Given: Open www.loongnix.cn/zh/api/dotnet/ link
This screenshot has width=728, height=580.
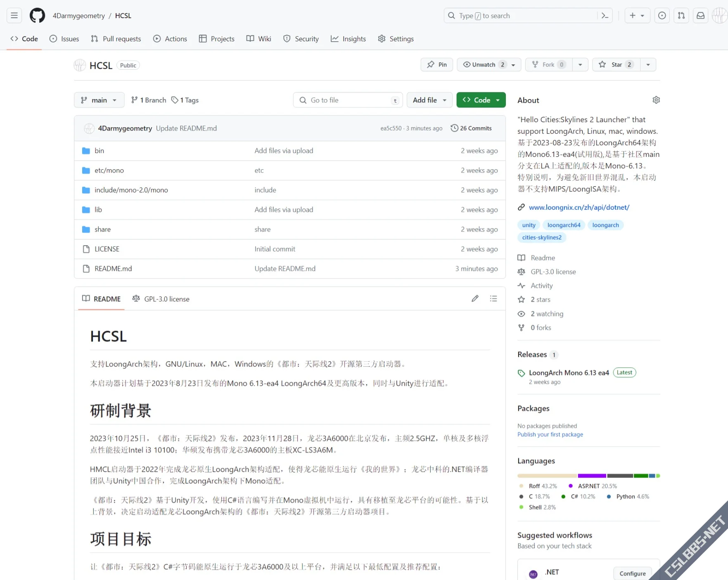Looking at the screenshot, I should click(579, 207).
